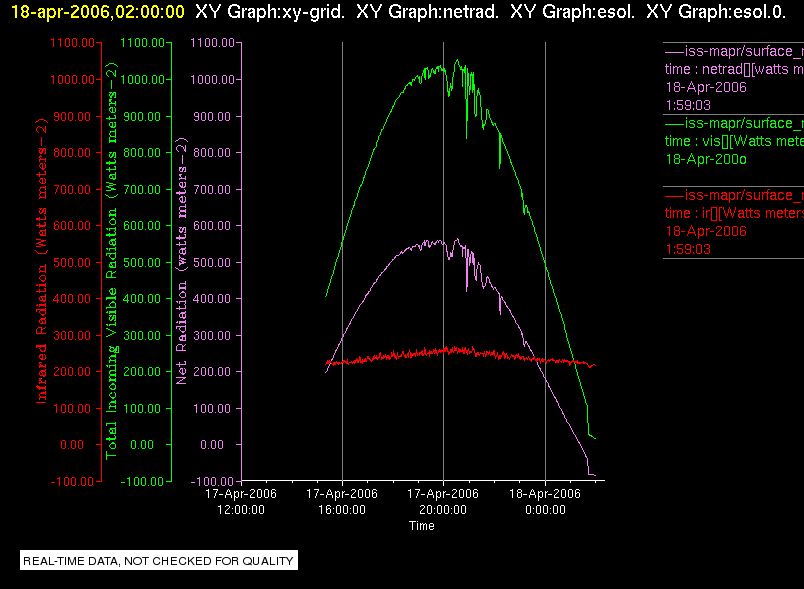Click the Total Incoming Visible Radiation axis label
Image resolution: width=804 pixels, height=589 pixels.
[112, 261]
